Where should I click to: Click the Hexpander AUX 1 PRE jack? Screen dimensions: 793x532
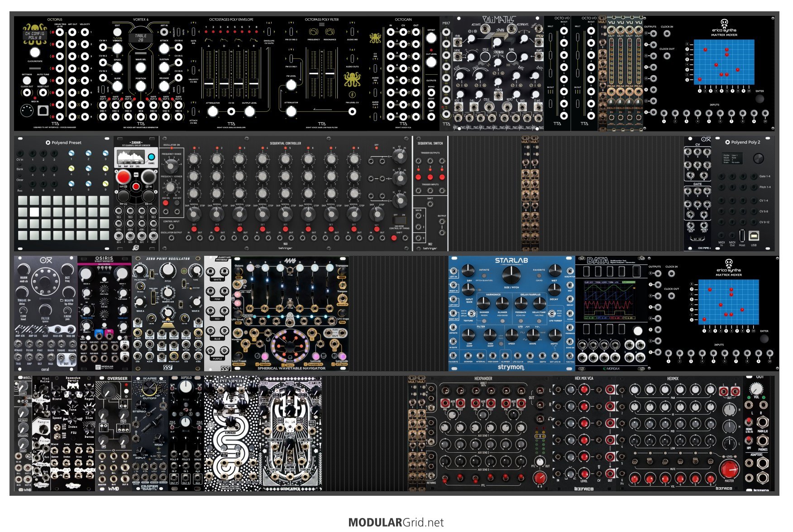click(445, 403)
